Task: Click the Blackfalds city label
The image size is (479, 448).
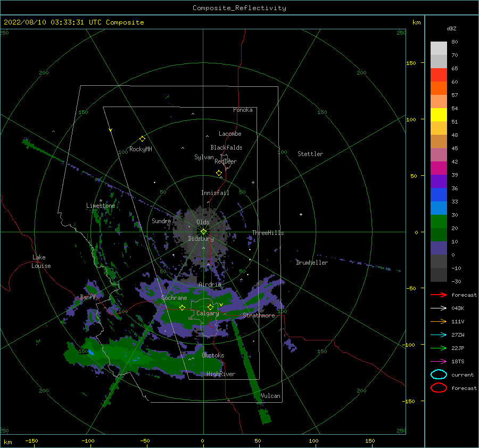Action: tap(226, 148)
